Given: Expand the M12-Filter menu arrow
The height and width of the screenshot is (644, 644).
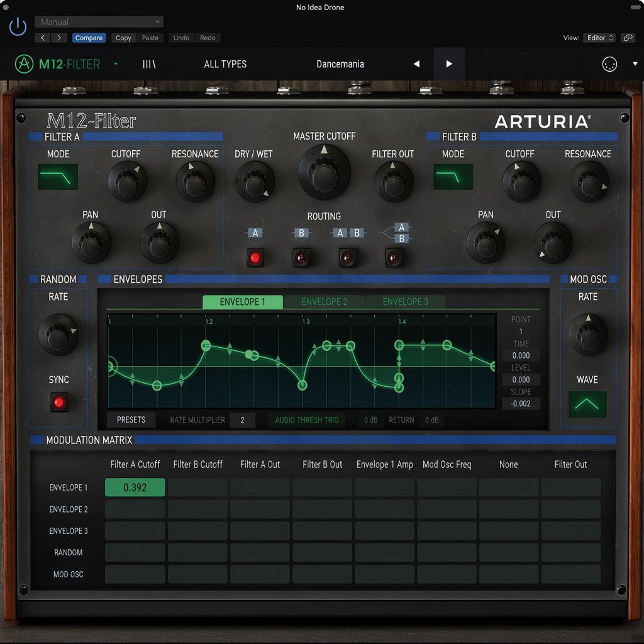Looking at the screenshot, I should click(x=116, y=64).
